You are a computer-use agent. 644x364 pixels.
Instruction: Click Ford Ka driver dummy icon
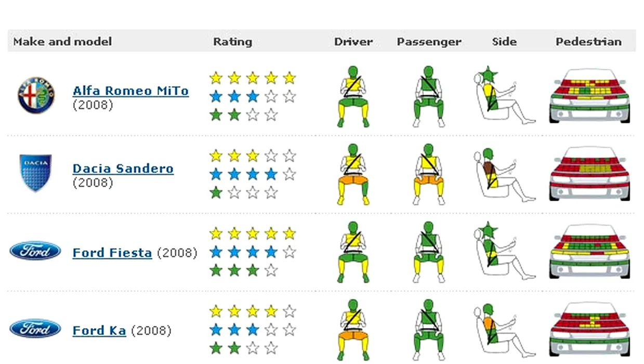(353, 330)
